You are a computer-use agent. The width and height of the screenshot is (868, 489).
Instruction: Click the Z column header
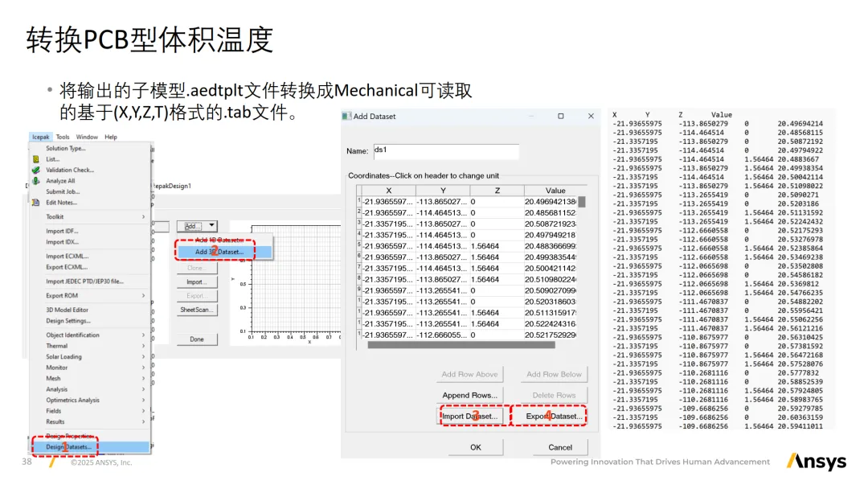coord(497,191)
